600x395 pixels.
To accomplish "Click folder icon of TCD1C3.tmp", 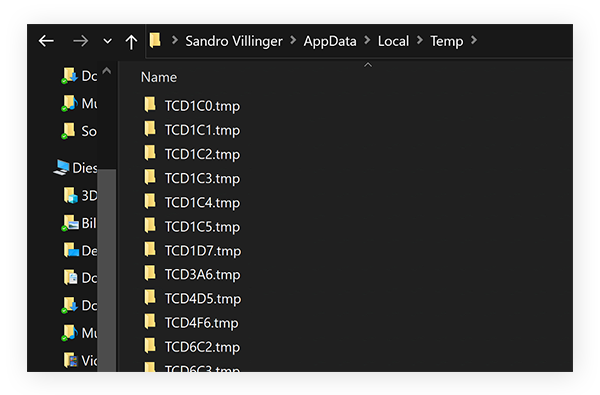I will (150, 176).
